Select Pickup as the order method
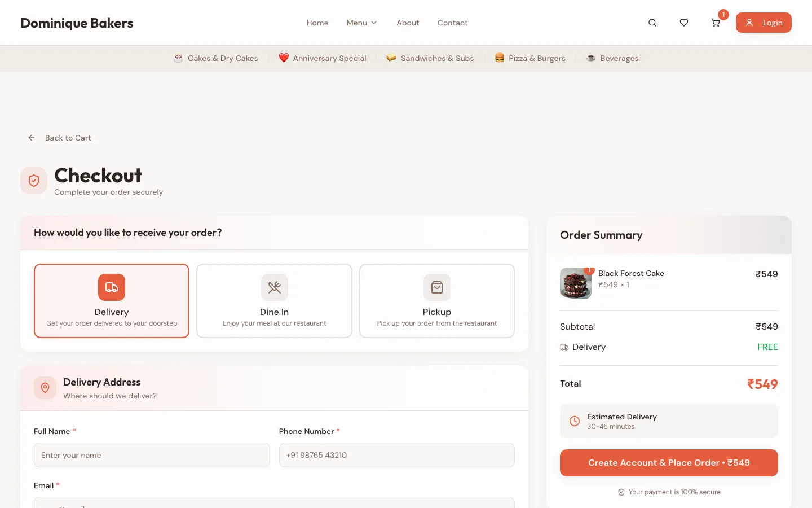This screenshot has height=508, width=812. (437, 301)
